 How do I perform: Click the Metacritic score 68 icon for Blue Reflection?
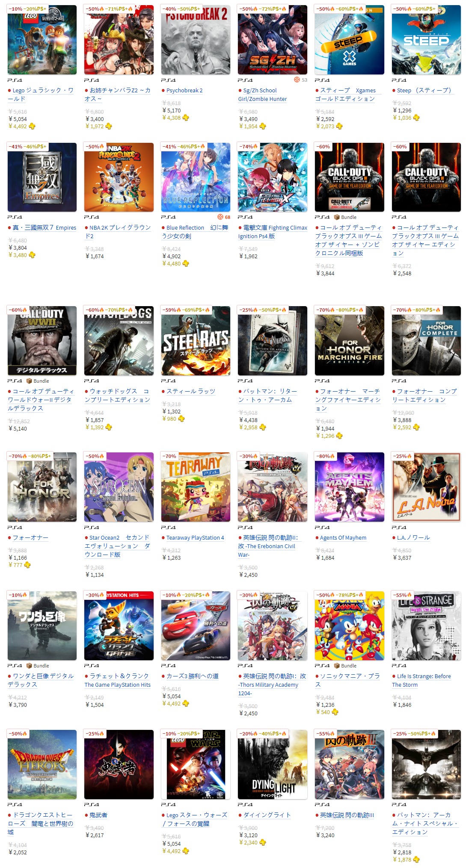click(x=220, y=217)
